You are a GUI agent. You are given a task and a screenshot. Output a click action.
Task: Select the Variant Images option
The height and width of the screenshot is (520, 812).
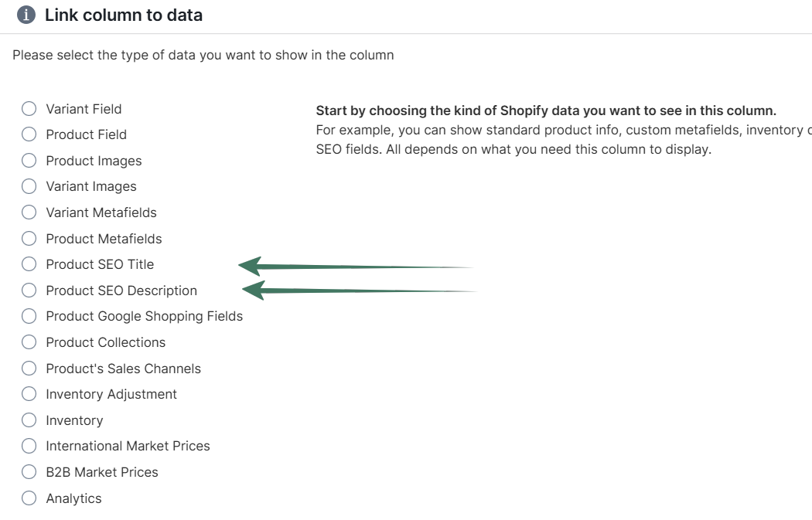(x=29, y=186)
